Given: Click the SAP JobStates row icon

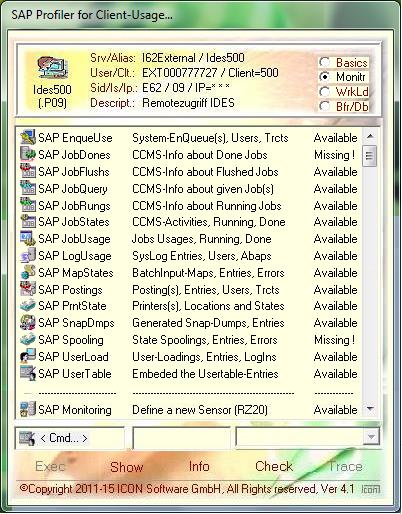Looking at the screenshot, I should pos(28,222).
